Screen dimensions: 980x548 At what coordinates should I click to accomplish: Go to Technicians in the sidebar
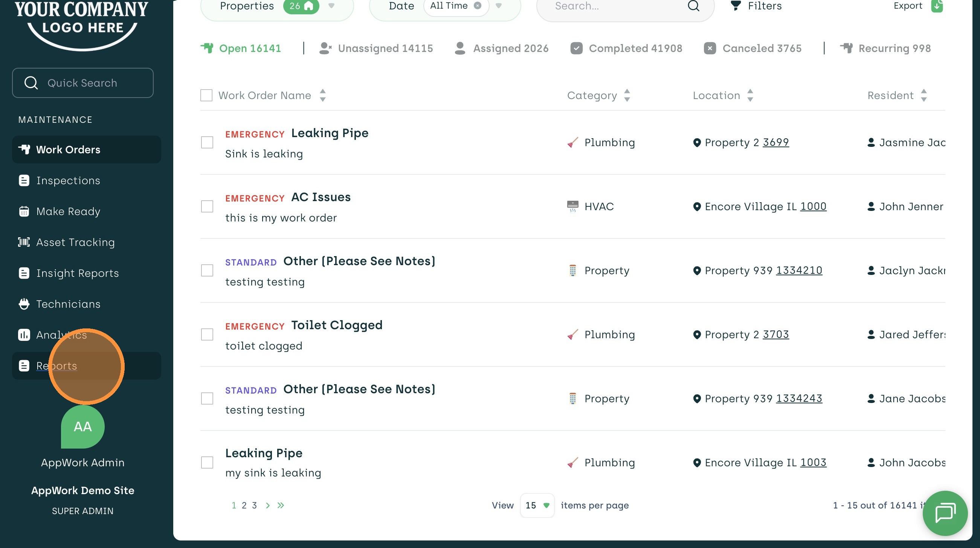pyautogui.click(x=68, y=304)
